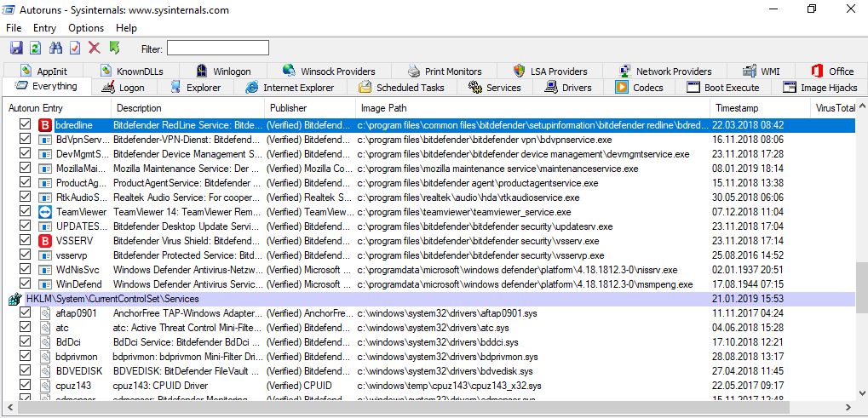Click the registry icon beside HKLM Services key

click(15, 299)
